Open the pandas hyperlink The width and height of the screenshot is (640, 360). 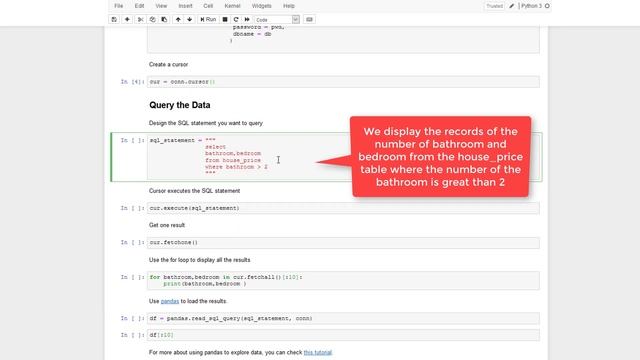170,301
